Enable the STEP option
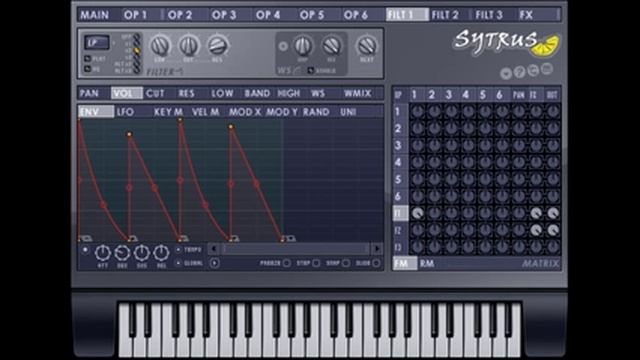The width and height of the screenshot is (640, 360). pyautogui.click(x=316, y=263)
